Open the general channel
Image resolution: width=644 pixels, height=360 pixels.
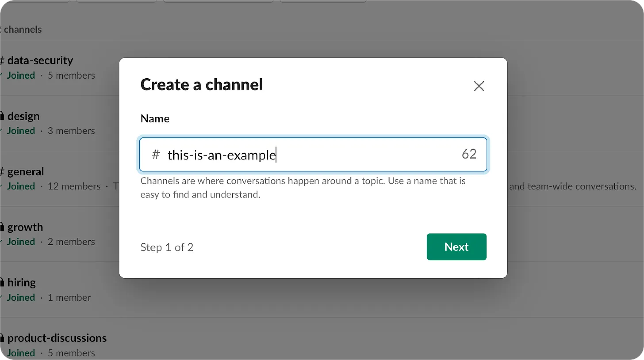click(25, 172)
